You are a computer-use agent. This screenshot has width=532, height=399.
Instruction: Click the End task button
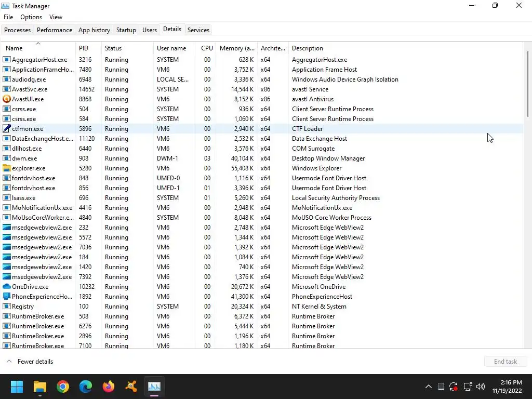(506, 362)
